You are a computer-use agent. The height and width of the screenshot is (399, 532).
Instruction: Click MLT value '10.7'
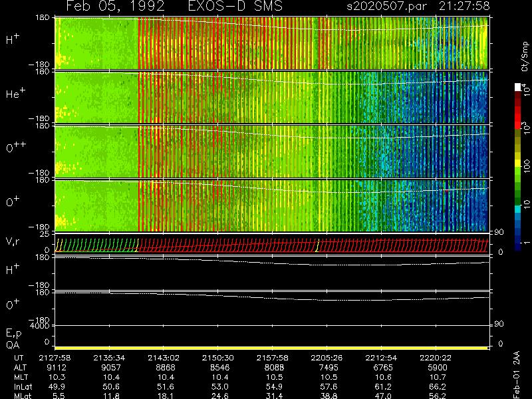[x=438, y=377]
